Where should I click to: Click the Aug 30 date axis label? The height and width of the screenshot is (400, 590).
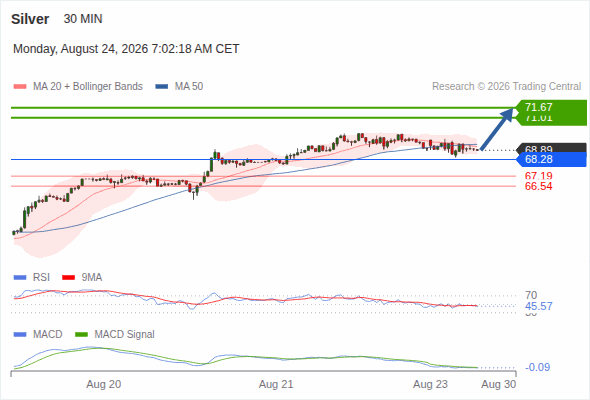pyautogui.click(x=499, y=384)
